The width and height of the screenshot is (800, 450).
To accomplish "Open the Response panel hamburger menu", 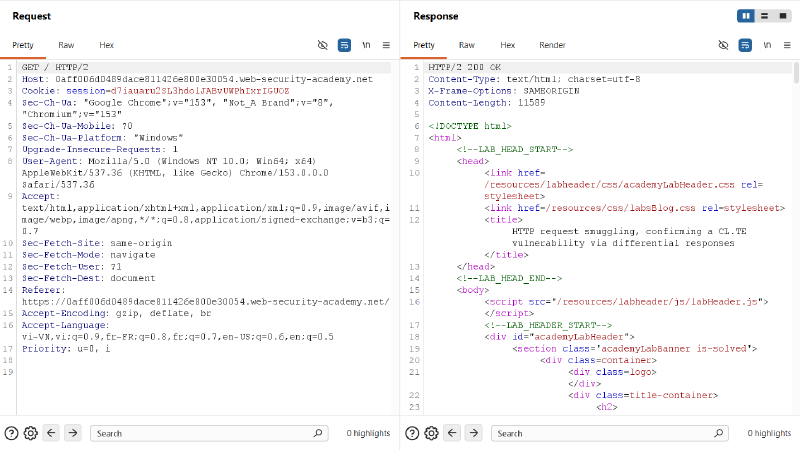I will pyautogui.click(x=787, y=45).
